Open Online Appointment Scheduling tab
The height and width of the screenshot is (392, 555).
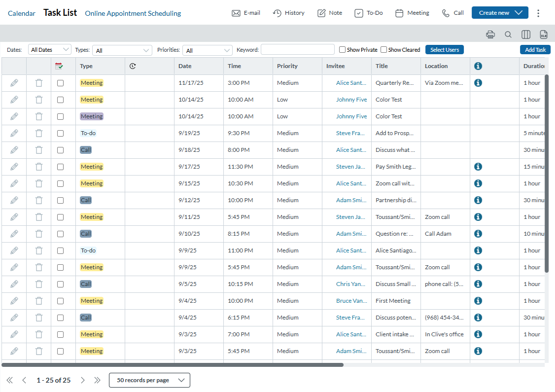pos(133,13)
